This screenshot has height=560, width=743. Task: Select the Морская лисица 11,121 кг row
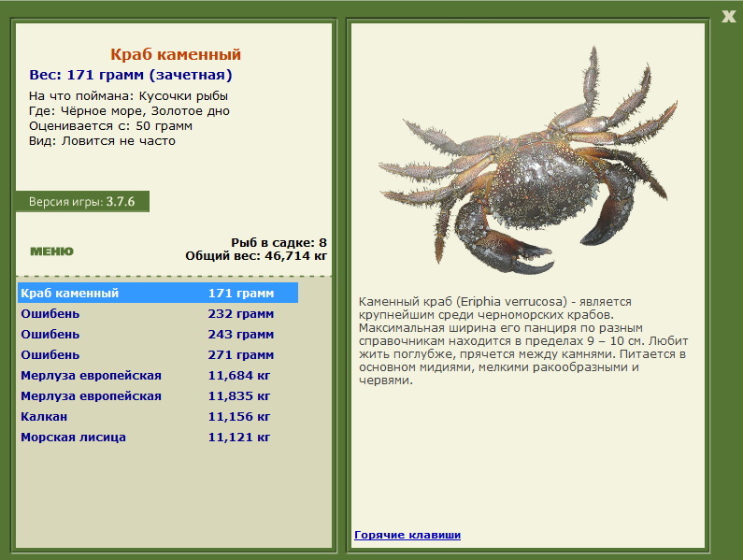pos(158,438)
